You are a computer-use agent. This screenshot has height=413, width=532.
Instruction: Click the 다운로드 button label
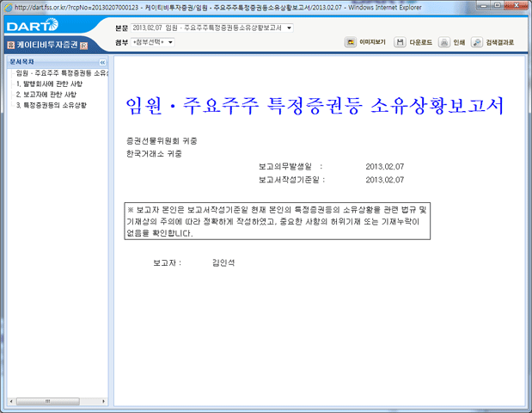[x=420, y=42]
